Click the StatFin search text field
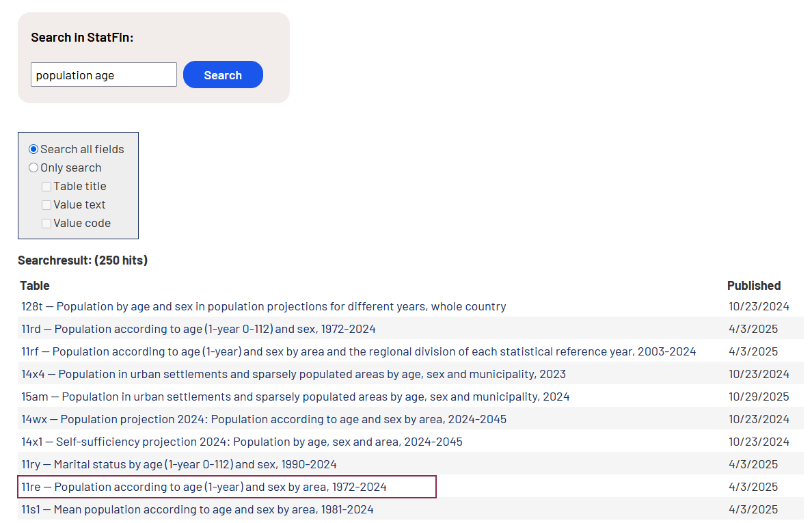This screenshot has width=812, height=523. coord(103,75)
